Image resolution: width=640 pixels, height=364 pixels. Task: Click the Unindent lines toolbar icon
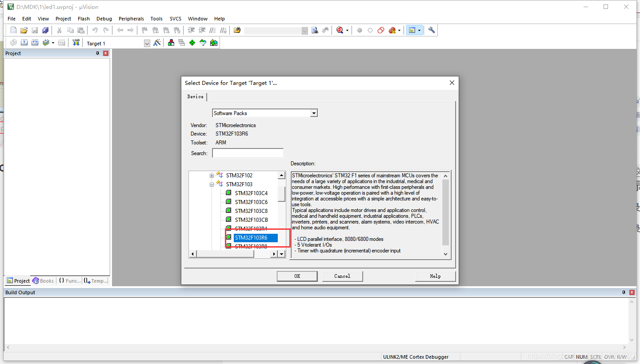coord(202,30)
